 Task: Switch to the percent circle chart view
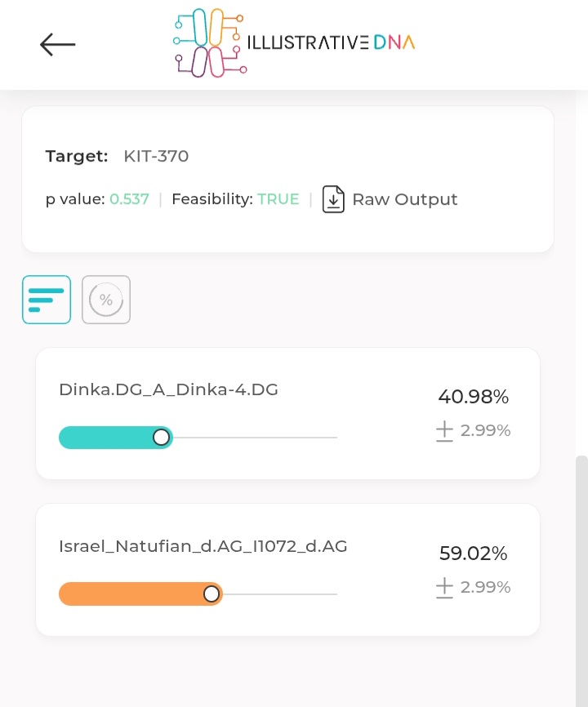click(106, 300)
